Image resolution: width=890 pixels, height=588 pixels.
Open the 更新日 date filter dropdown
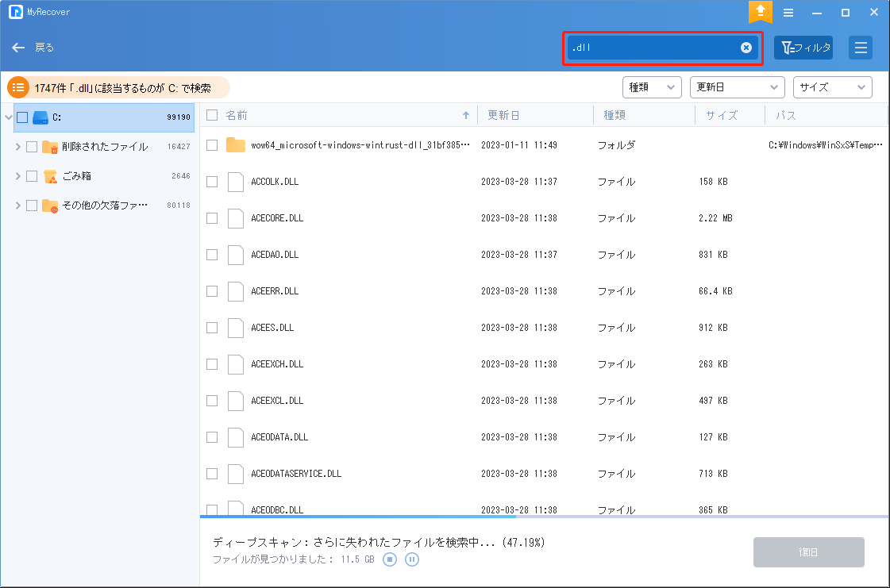[x=737, y=87]
